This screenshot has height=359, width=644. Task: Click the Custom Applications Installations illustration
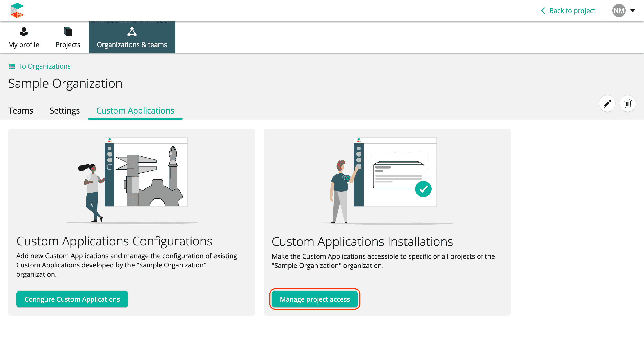point(387,180)
